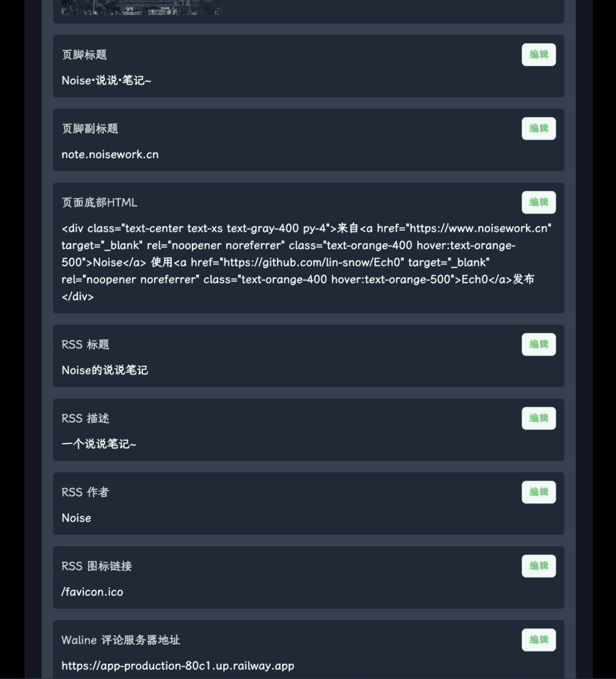Click 编辑 for RSS 作者
616x679 pixels.
[x=539, y=492]
